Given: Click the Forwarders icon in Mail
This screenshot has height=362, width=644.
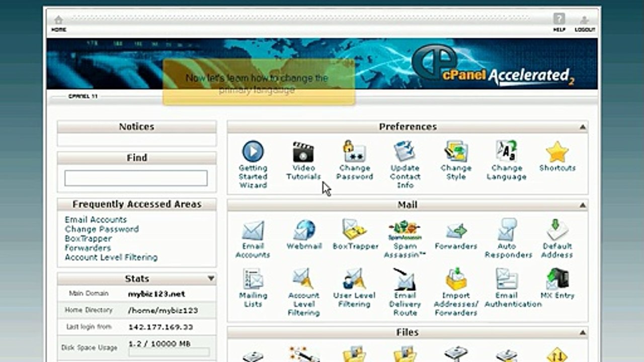Looking at the screenshot, I should point(456,231).
